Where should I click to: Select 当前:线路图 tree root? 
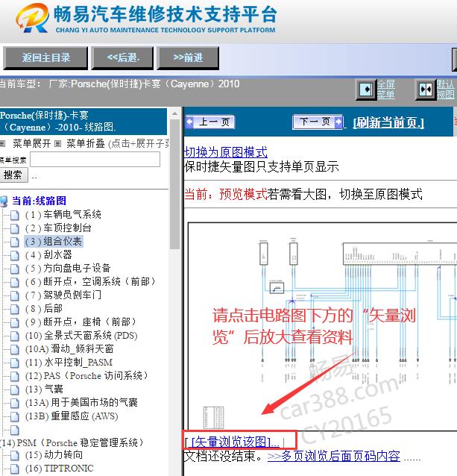39,201
